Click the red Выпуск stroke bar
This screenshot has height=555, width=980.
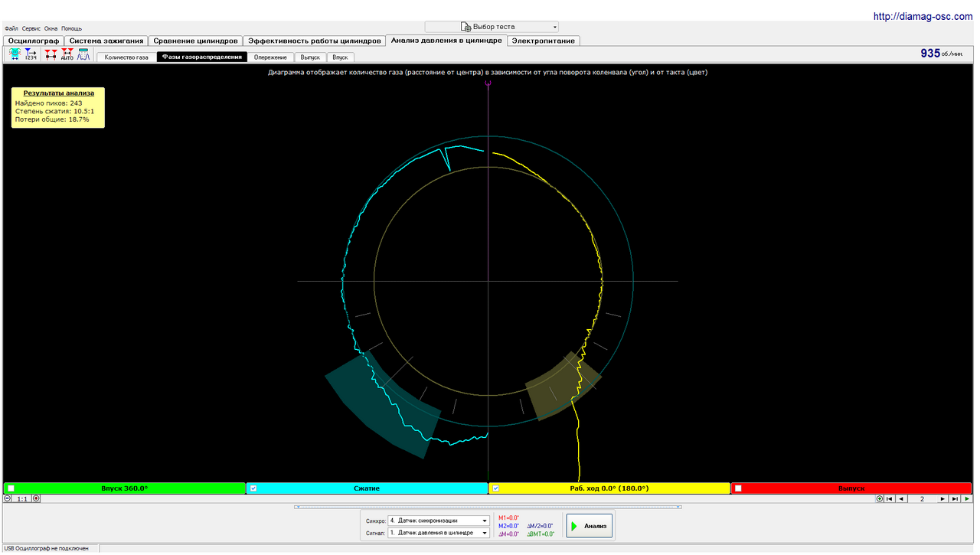point(851,488)
